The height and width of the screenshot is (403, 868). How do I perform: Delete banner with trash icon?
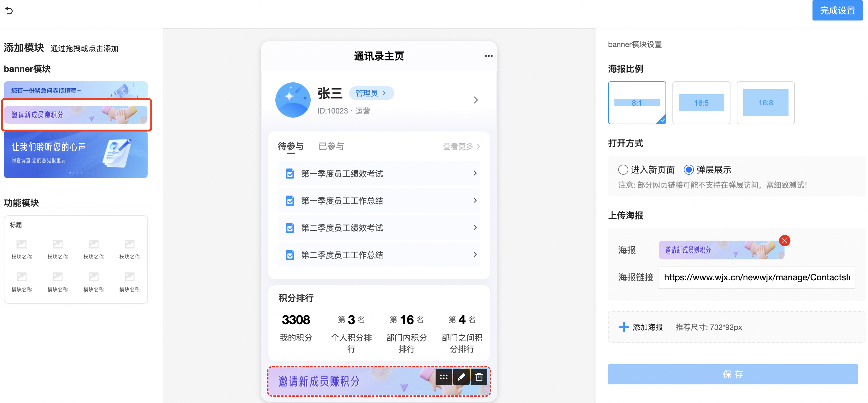pyautogui.click(x=479, y=377)
